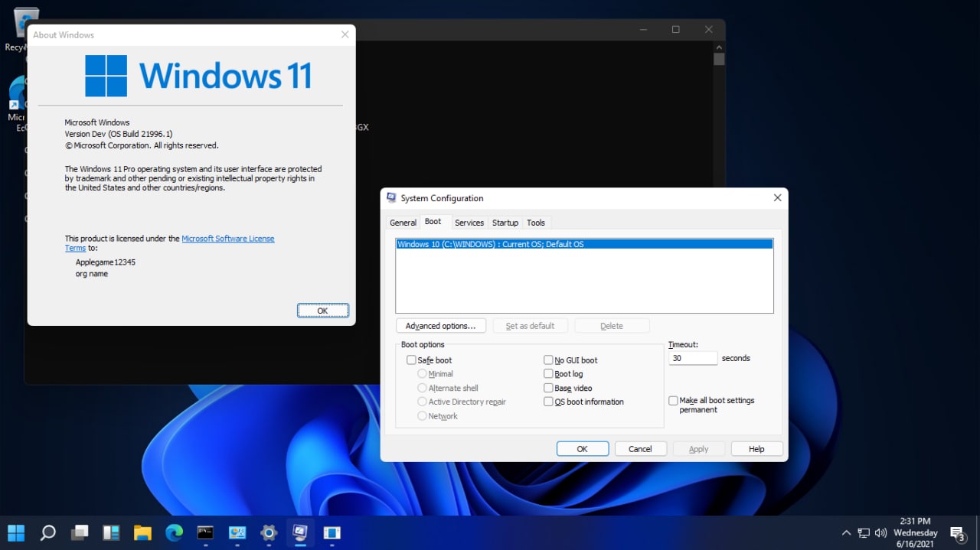Open taskbar Search magnifier
Image resolution: width=980 pixels, height=550 pixels.
pyautogui.click(x=47, y=532)
